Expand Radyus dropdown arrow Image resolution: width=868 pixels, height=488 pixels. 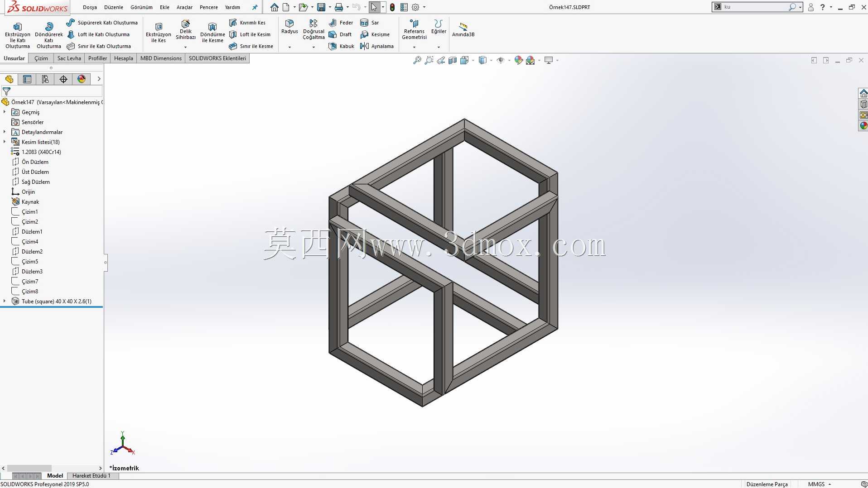[289, 47]
